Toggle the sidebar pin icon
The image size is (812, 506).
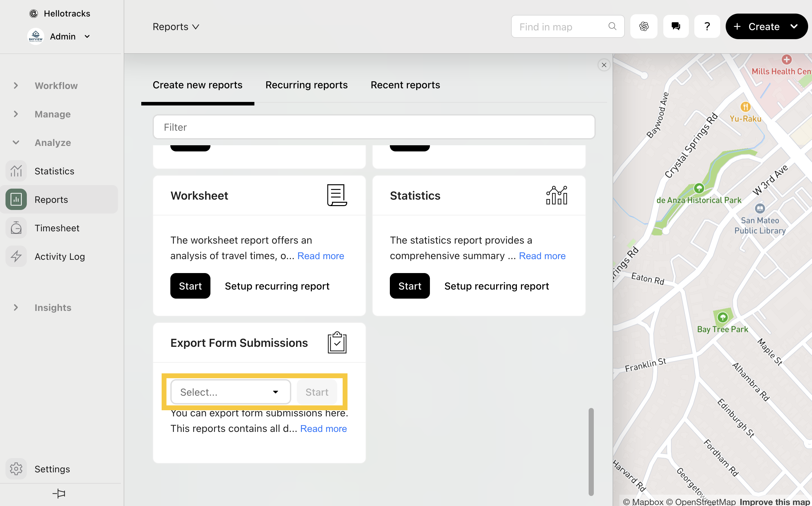pyautogui.click(x=59, y=493)
